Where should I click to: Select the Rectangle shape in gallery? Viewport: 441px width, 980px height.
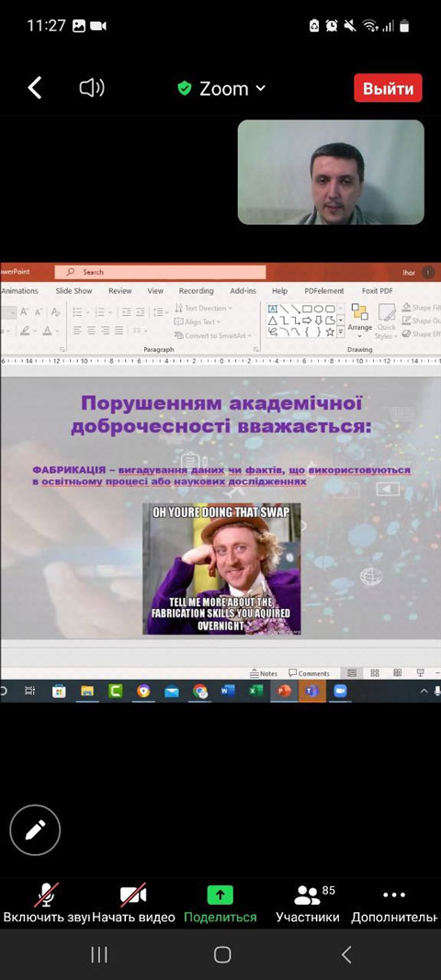[307, 309]
